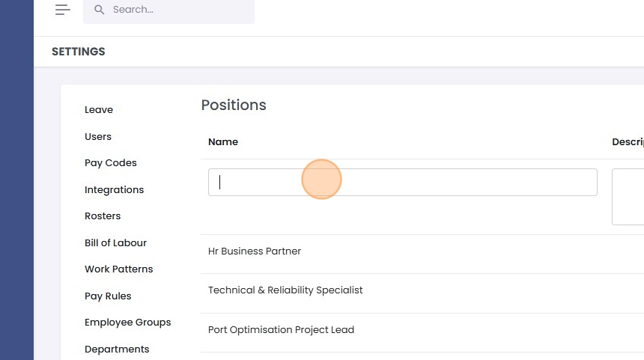Navigate to Bill of Labour

click(x=115, y=243)
